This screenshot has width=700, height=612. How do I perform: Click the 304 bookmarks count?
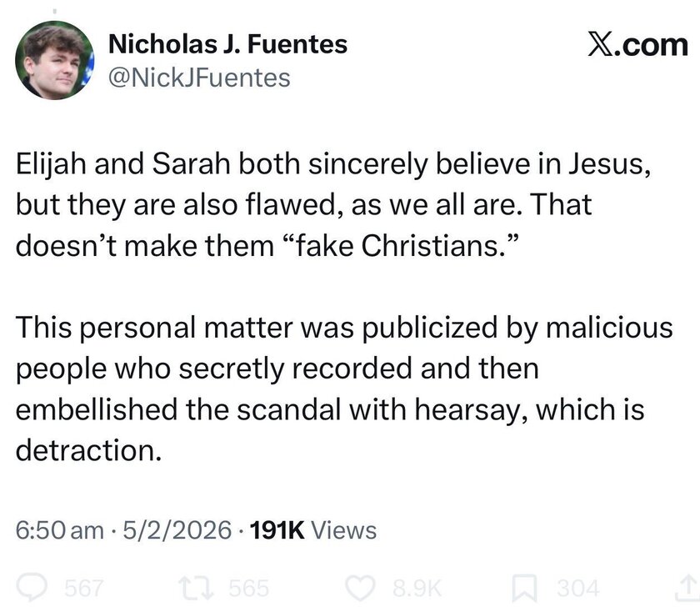(577, 589)
